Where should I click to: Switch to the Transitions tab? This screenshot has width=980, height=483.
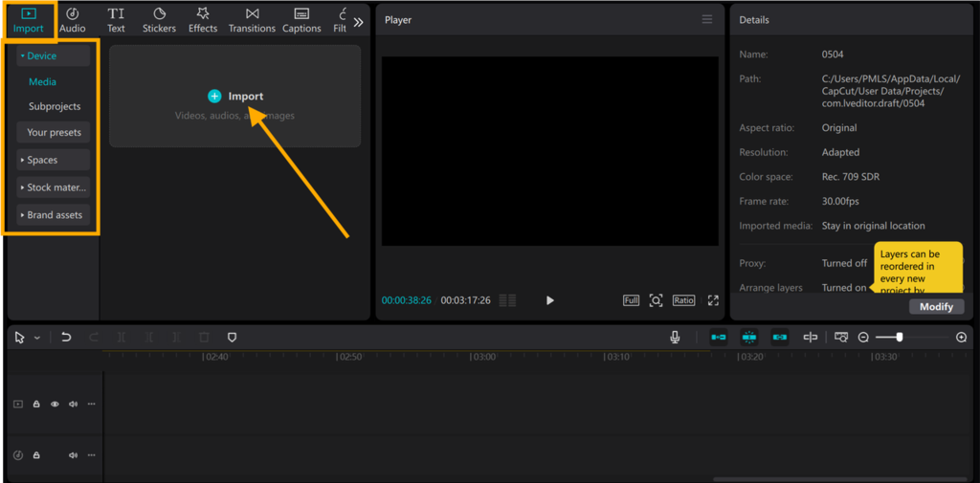[252, 20]
